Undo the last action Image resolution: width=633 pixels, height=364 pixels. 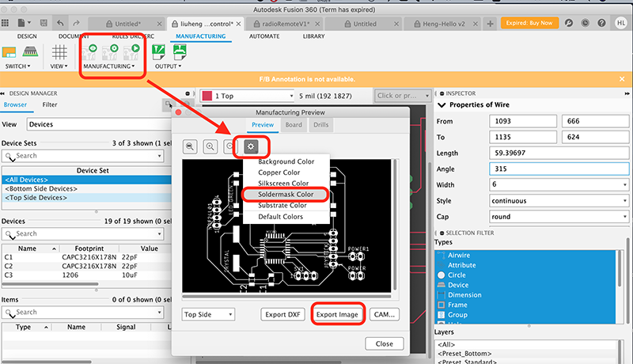coord(60,23)
